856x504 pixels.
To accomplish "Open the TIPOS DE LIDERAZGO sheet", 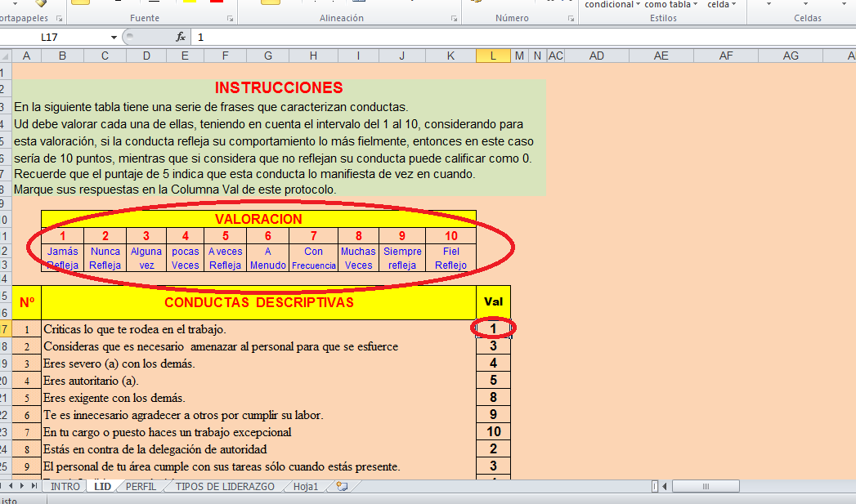I will tap(225, 486).
